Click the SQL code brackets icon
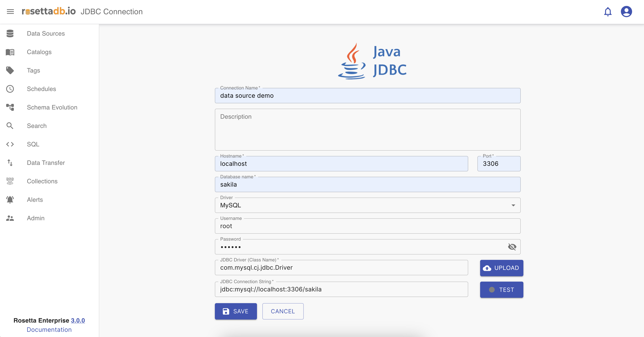Screen dimensions: 644x337 (x=10, y=144)
